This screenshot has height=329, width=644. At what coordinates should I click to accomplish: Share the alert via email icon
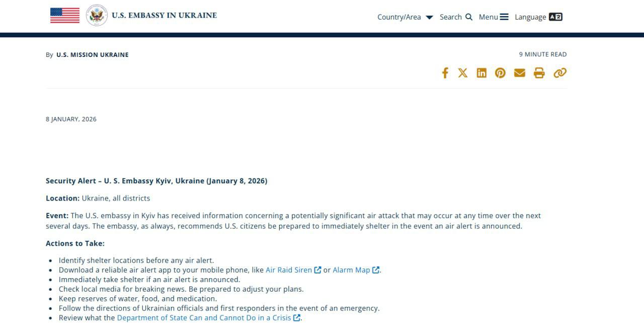click(520, 73)
